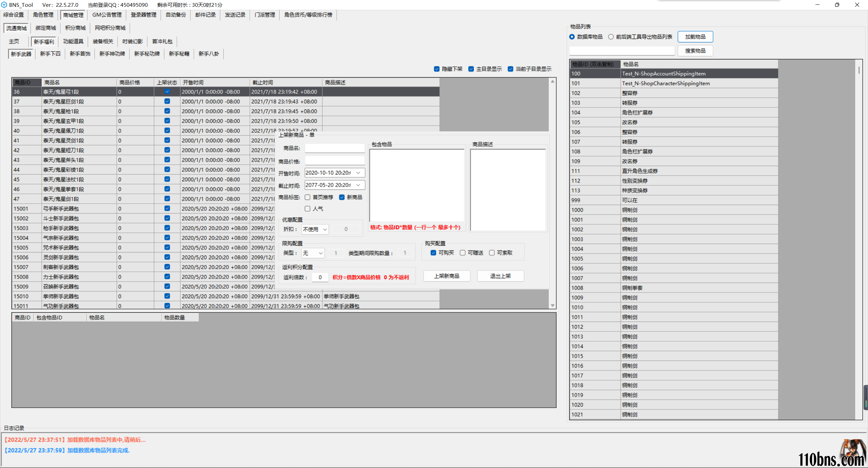Select the 新手八卦 subcategory tab
Image resolution: width=868 pixels, height=468 pixels.
click(x=209, y=54)
